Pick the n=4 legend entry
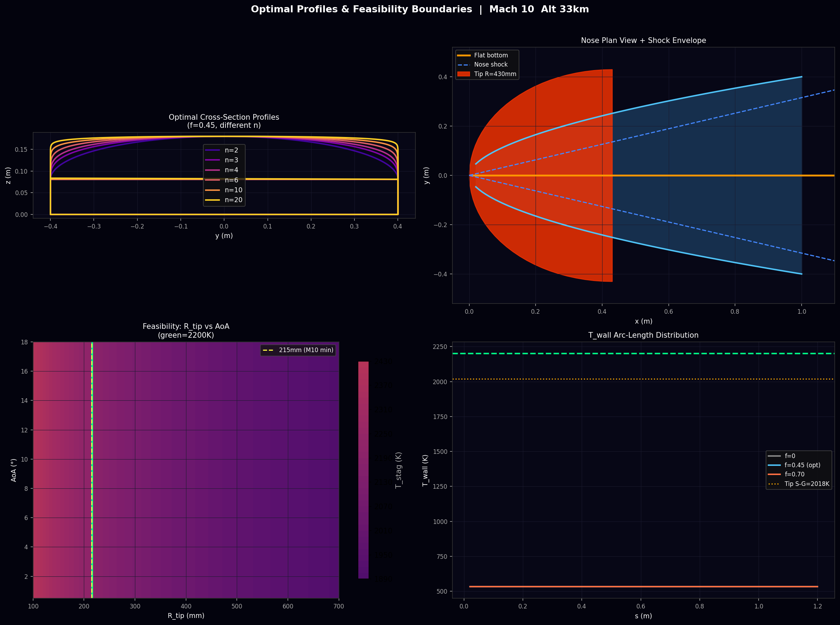This screenshot has height=625, width=840. [x=224, y=170]
